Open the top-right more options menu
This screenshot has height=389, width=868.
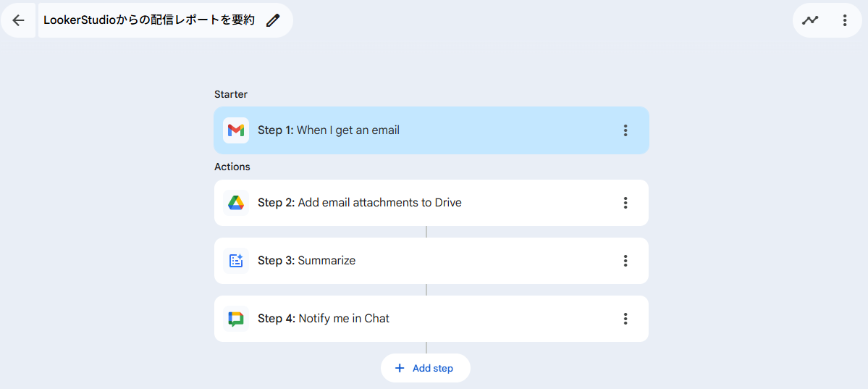844,20
